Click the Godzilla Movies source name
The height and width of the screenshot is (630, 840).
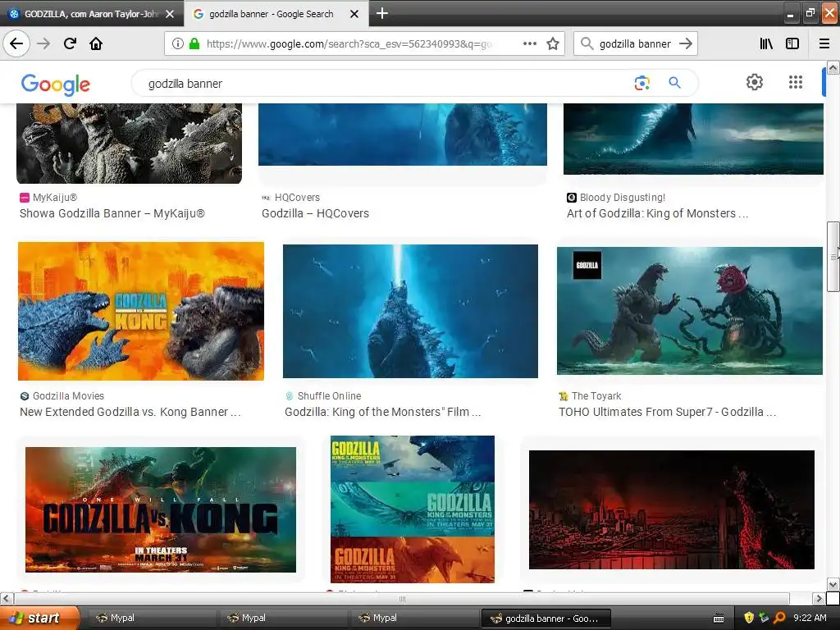click(x=68, y=396)
